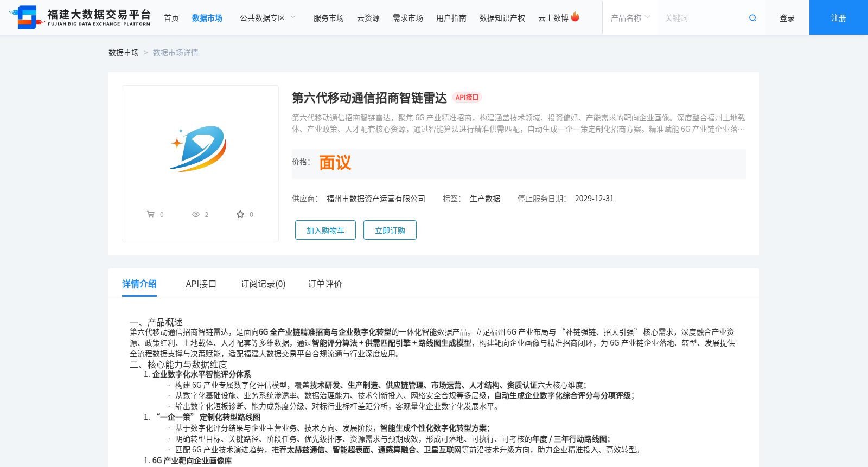The image size is (868, 467).
Task: Click the heading 一、产品概述
Action: (156, 322)
